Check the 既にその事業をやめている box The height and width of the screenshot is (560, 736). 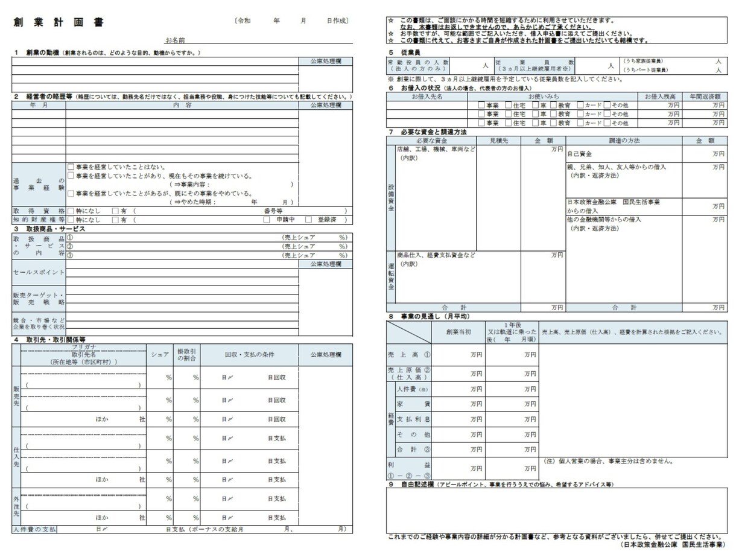[71, 194]
